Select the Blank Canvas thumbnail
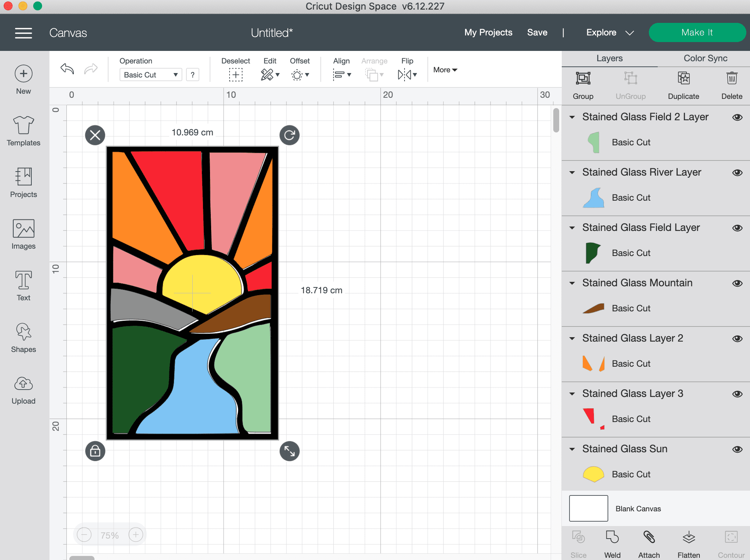Image resolution: width=750 pixels, height=560 pixels. tap(588, 508)
